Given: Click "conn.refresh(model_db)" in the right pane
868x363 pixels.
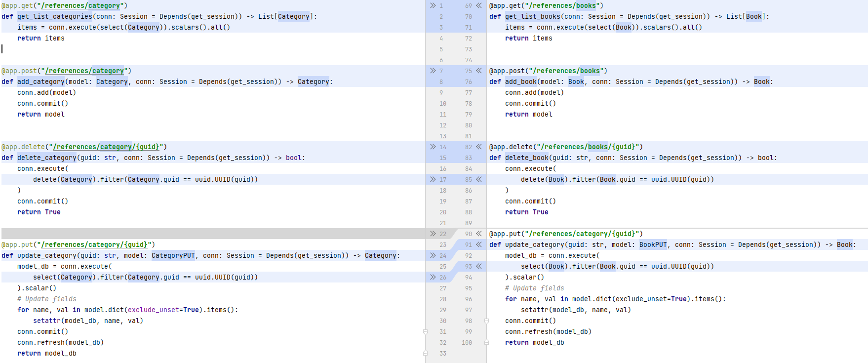Looking at the screenshot, I should tap(549, 331).
